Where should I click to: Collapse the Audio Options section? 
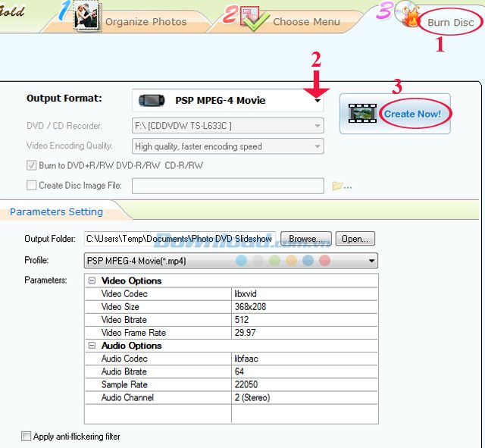(x=92, y=346)
